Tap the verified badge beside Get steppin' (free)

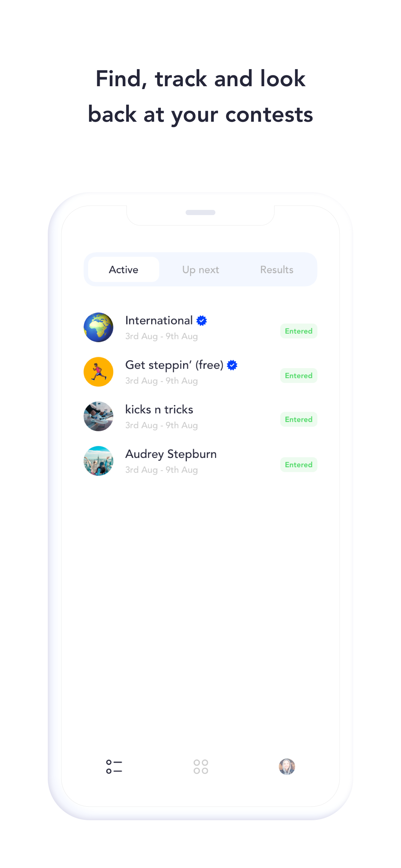[232, 365]
